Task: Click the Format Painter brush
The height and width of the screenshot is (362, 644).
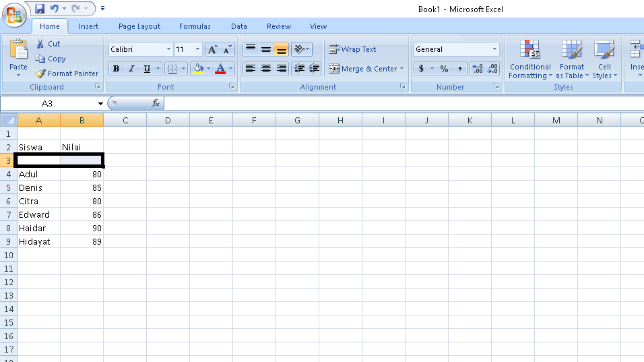Action: [x=41, y=73]
